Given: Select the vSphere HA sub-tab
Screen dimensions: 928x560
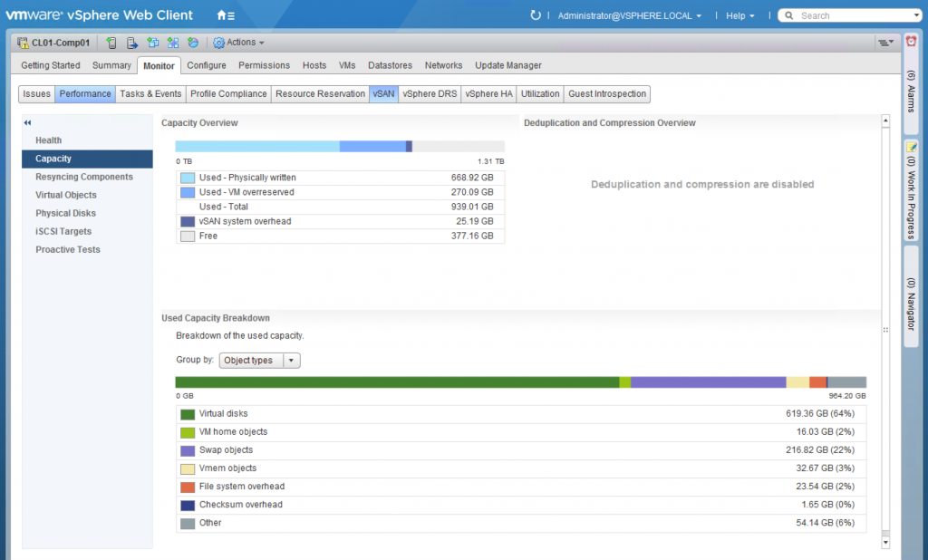Looking at the screenshot, I should tap(488, 94).
